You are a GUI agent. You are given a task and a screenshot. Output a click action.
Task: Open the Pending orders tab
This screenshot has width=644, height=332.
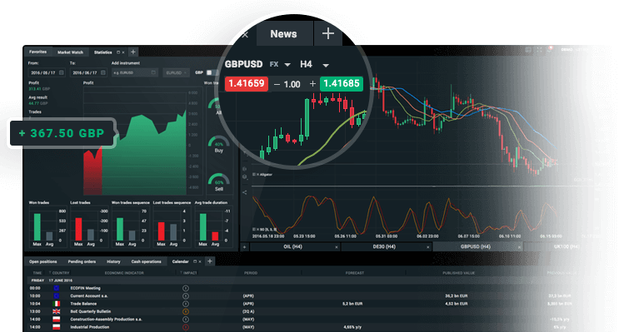tap(82, 261)
